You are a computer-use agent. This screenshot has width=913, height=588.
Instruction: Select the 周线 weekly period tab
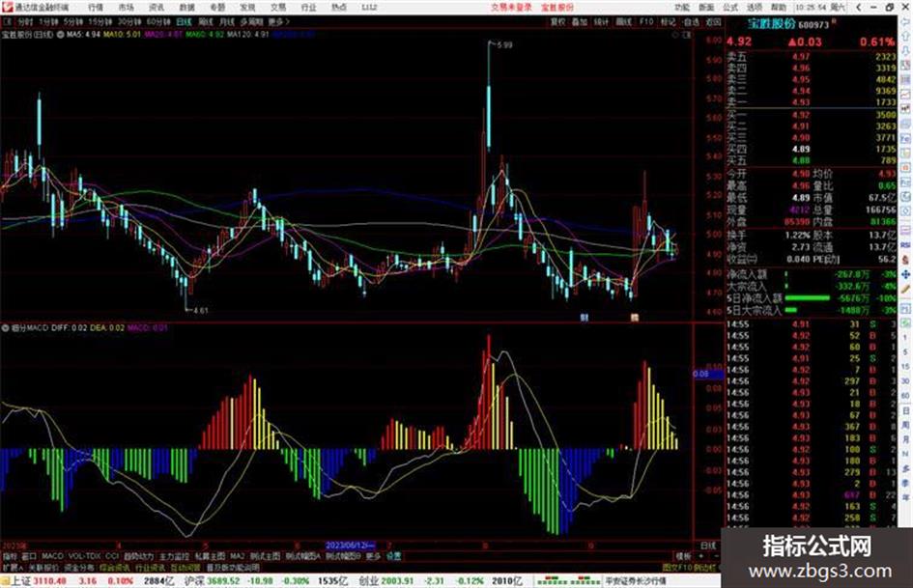(206, 21)
